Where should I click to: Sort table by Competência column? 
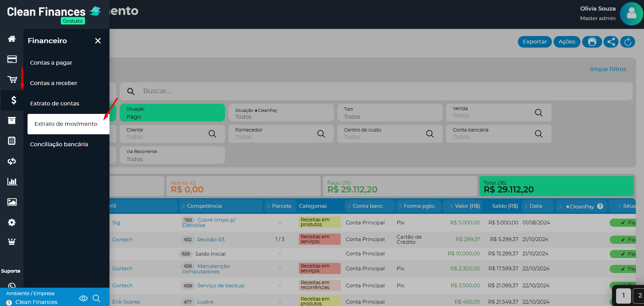pos(204,206)
